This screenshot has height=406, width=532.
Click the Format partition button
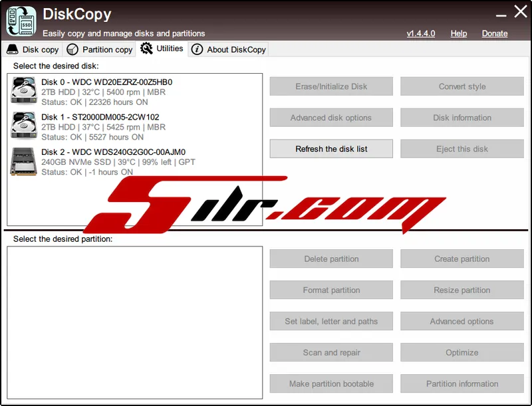331,290
